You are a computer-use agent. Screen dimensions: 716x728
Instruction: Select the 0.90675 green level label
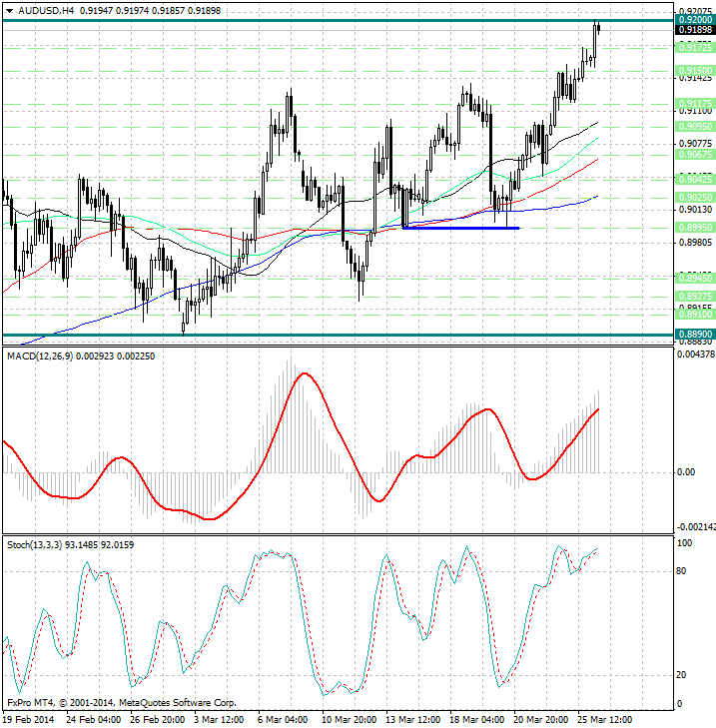point(695,154)
